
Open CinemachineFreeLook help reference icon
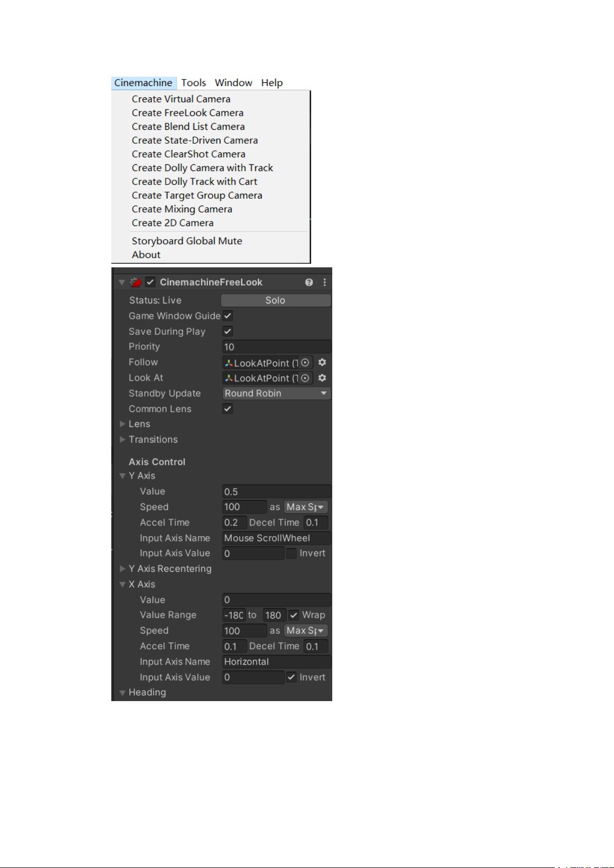click(x=309, y=282)
